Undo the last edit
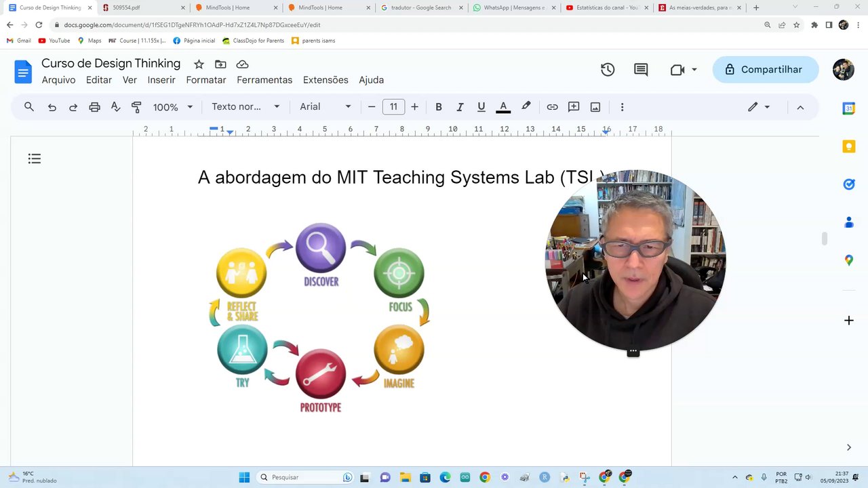The image size is (868, 488). 52,107
